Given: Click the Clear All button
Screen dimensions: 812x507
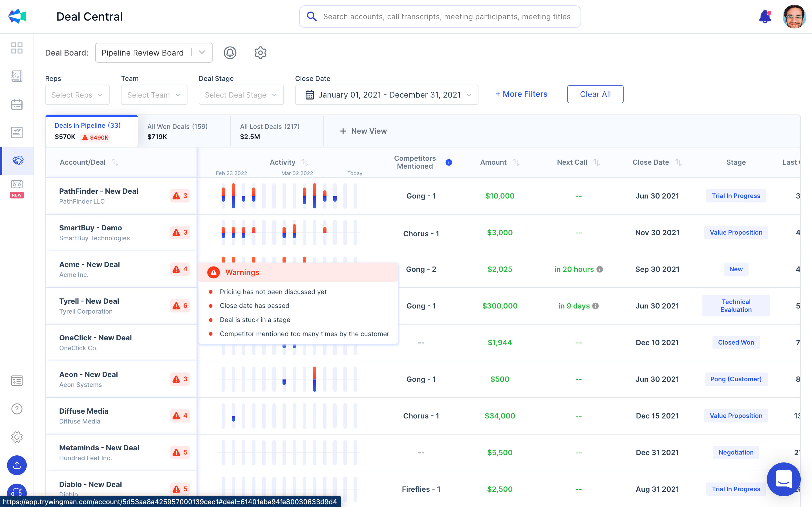Looking at the screenshot, I should (x=595, y=94).
